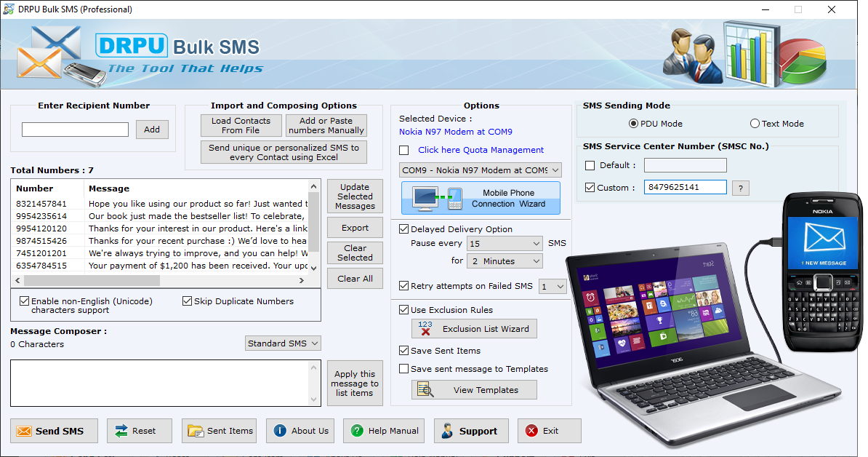Focus the recipient number input field

(x=75, y=130)
